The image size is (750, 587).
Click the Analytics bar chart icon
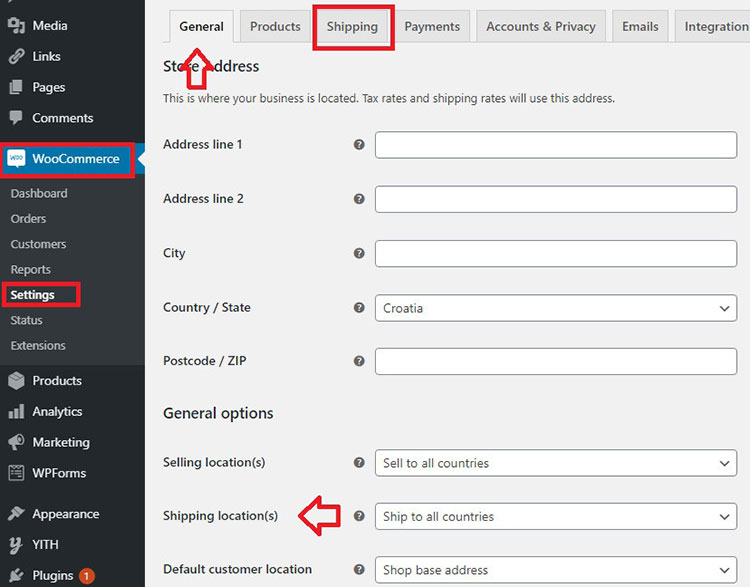(x=16, y=411)
